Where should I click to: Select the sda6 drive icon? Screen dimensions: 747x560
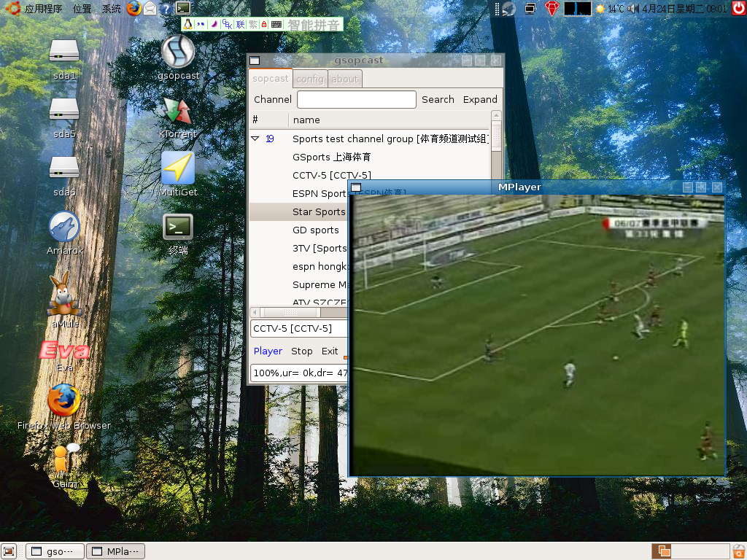64,168
